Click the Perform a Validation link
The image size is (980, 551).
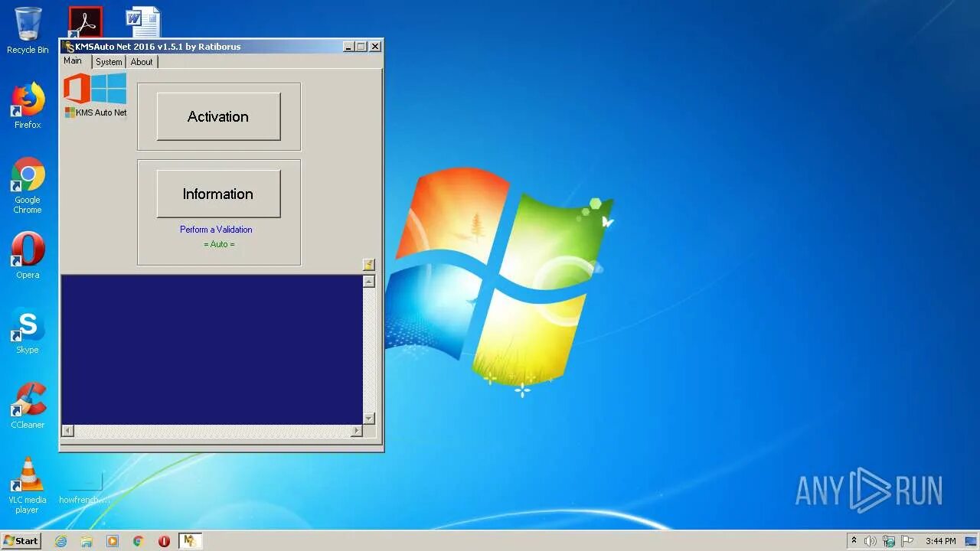[x=216, y=230]
